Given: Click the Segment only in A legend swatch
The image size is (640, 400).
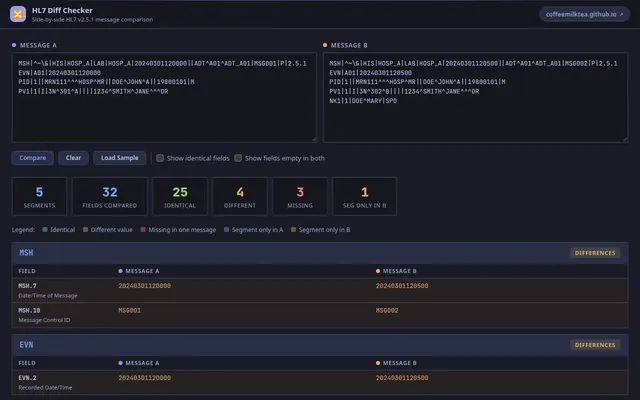Looking at the screenshot, I should coord(226,230).
